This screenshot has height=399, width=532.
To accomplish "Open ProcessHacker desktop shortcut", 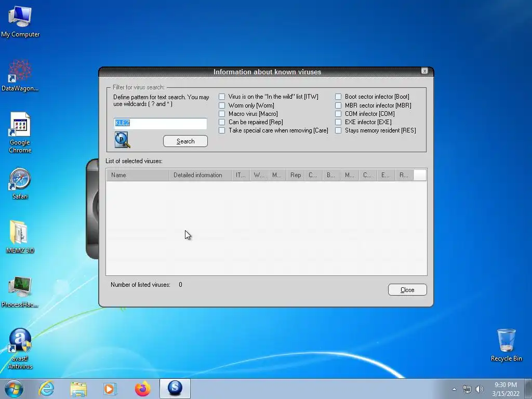I will 20,292.
